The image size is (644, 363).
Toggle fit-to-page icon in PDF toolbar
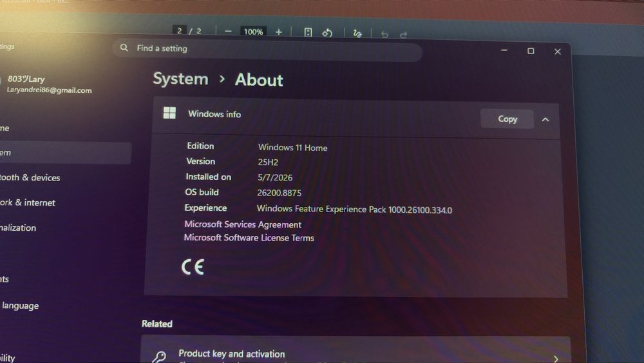pos(308,32)
